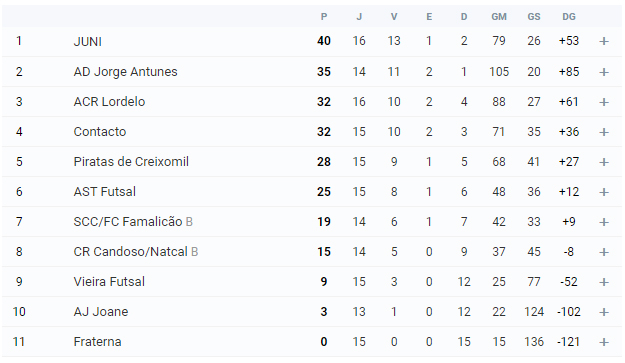The width and height of the screenshot is (625, 363).
Task: Sort table by the P points column
Action: point(324,17)
